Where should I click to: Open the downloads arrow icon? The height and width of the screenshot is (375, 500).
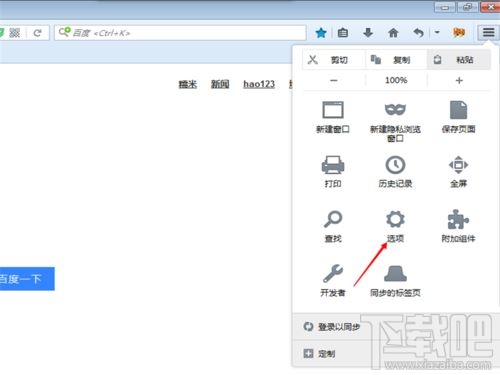point(368,33)
